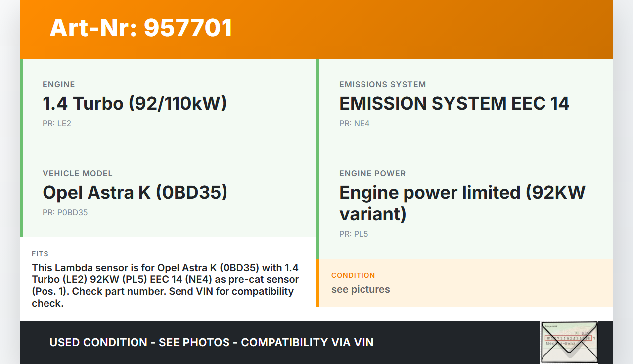Select the Opel Astra K (0BD35) card
This screenshot has width=633, height=364.
pos(169,193)
